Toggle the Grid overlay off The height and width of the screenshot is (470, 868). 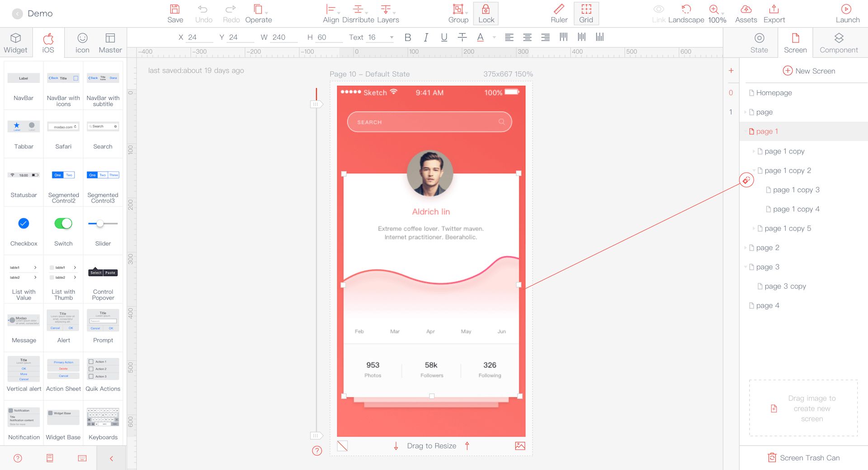(585, 13)
